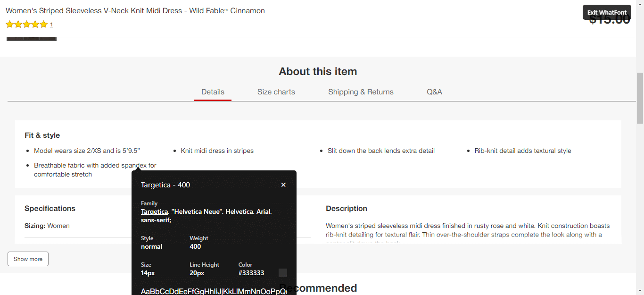The width and height of the screenshot is (644, 295).
Task: Click the Exit WhatFont button
Action: (606, 12)
